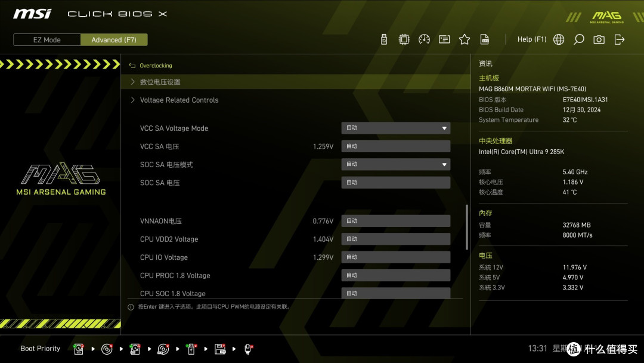Click the info icon beside the help text
Viewport: 644px width, 363px height.
[131, 307]
